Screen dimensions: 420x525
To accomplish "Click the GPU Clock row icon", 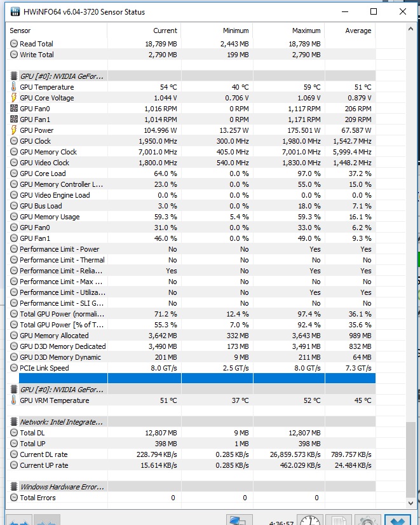I will click(14, 141).
